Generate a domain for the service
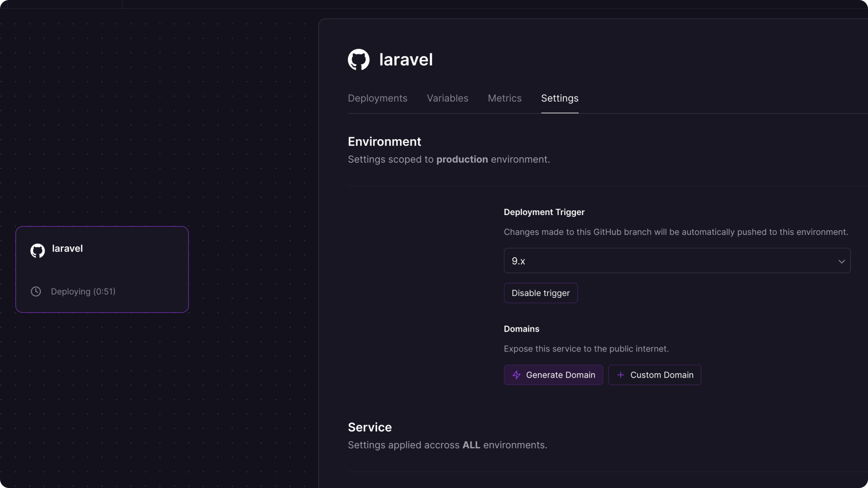 tap(553, 375)
